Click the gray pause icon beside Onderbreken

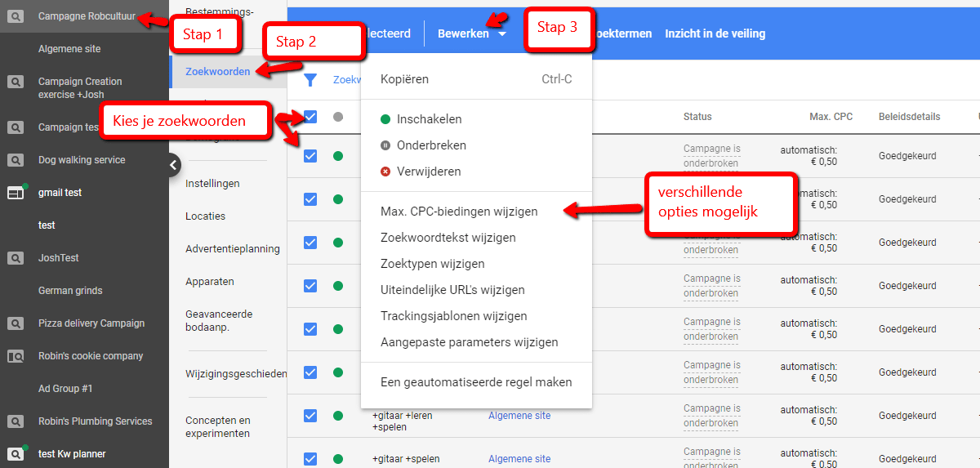[385, 145]
